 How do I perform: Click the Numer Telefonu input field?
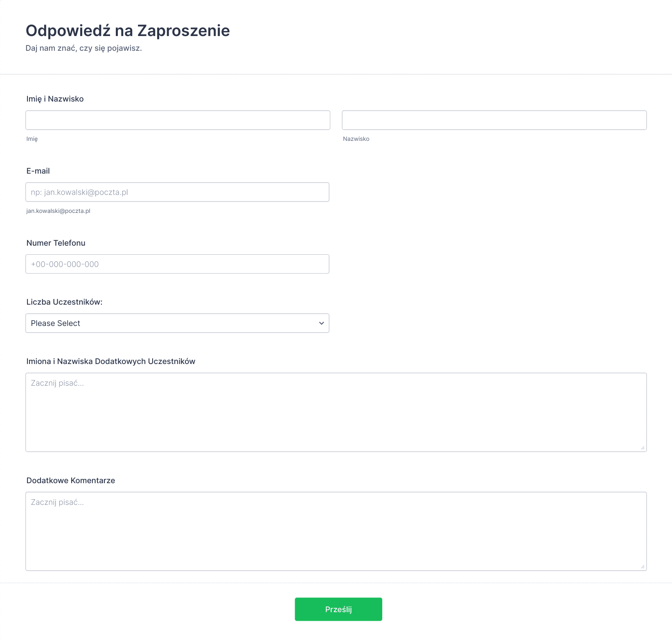pos(177,264)
